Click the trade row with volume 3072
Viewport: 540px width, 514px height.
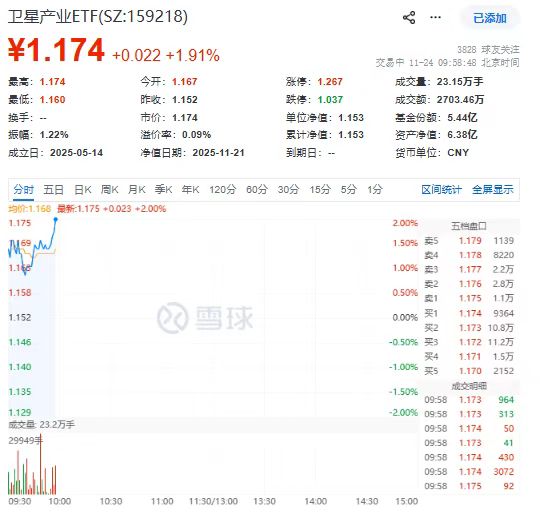[x=469, y=472]
